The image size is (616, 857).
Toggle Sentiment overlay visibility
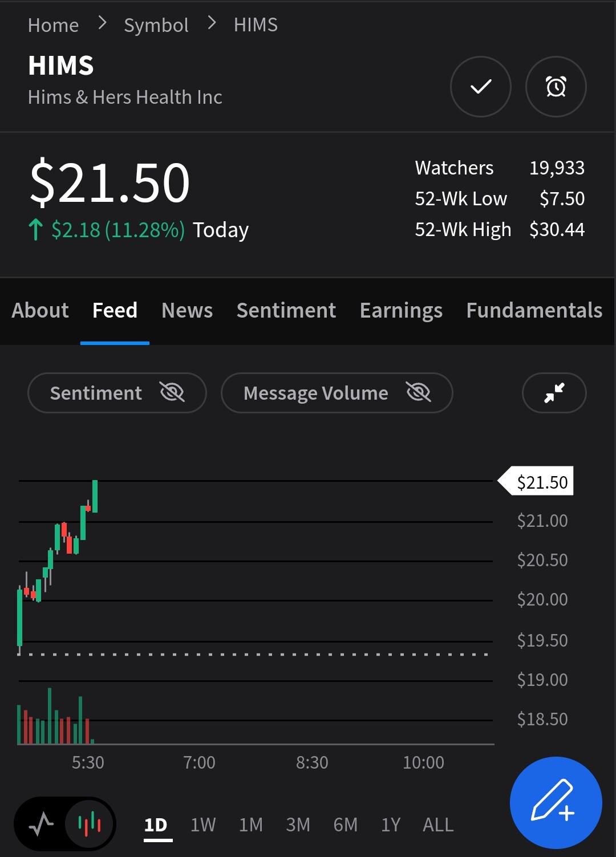117,393
